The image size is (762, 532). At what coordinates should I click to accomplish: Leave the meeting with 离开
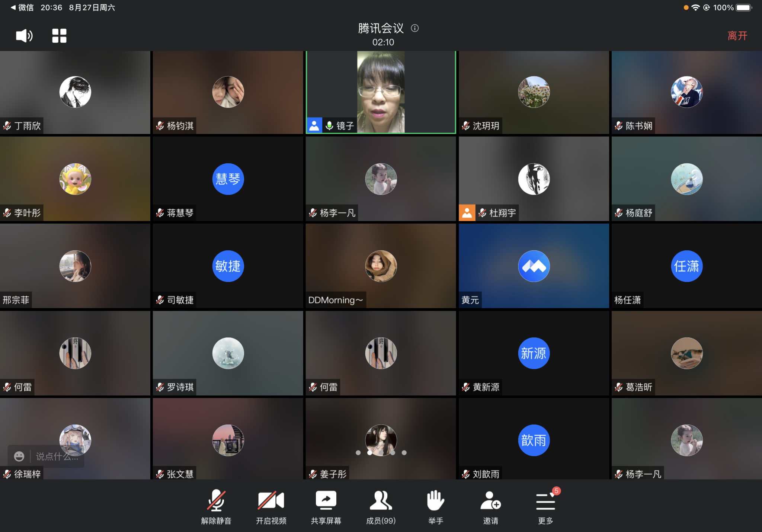coord(737,36)
